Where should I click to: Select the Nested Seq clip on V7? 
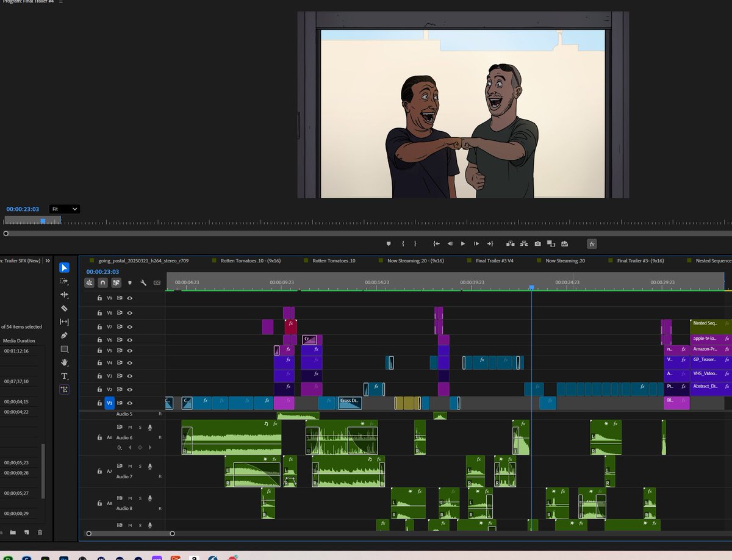tap(711, 326)
